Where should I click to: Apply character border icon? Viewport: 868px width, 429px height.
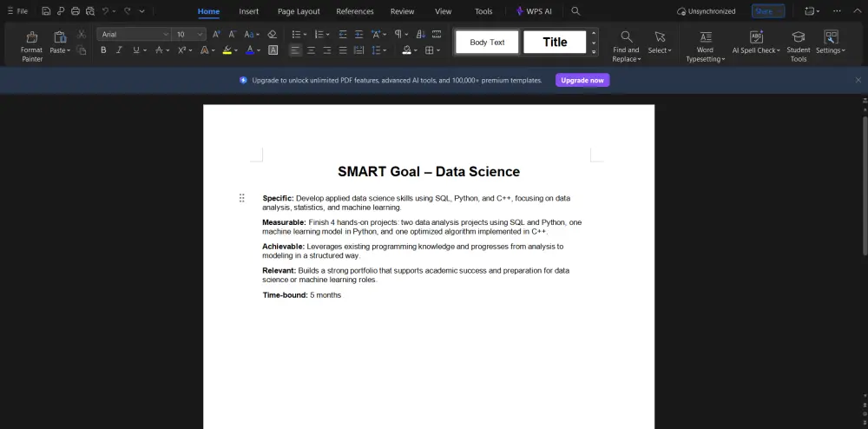pyautogui.click(x=273, y=49)
